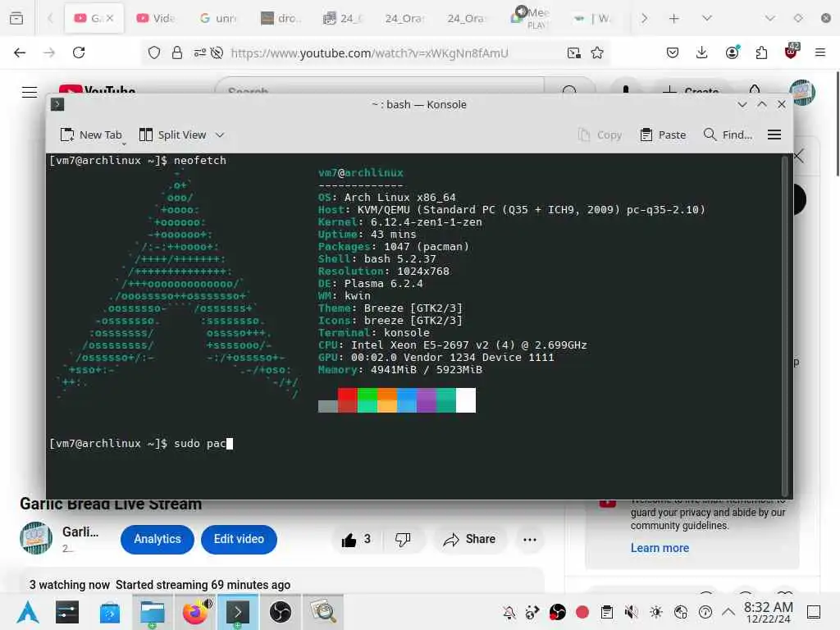This screenshot has width=840, height=630.
Task: Open OBS Studio from taskbar
Action: click(x=281, y=612)
